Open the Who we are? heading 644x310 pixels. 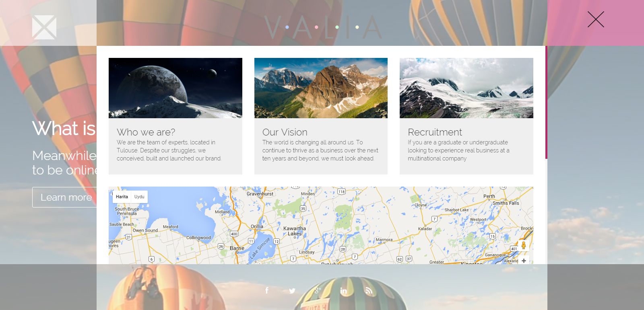tap(146, 132)
